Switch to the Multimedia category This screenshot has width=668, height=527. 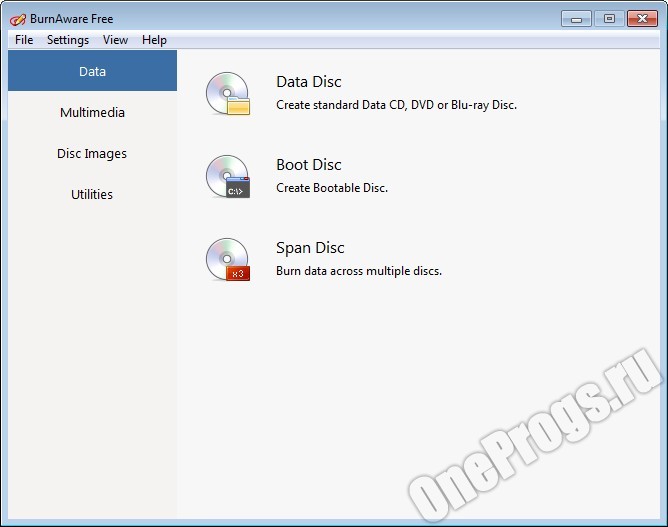coord(92,112)
